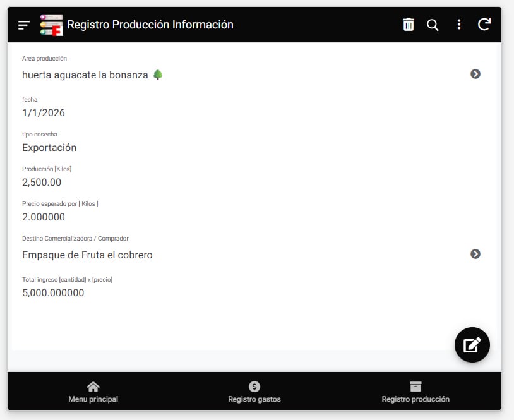Refresh data with the sync icon
The width and height of the screenshot is (514, 420).
[x=484, y=25]
